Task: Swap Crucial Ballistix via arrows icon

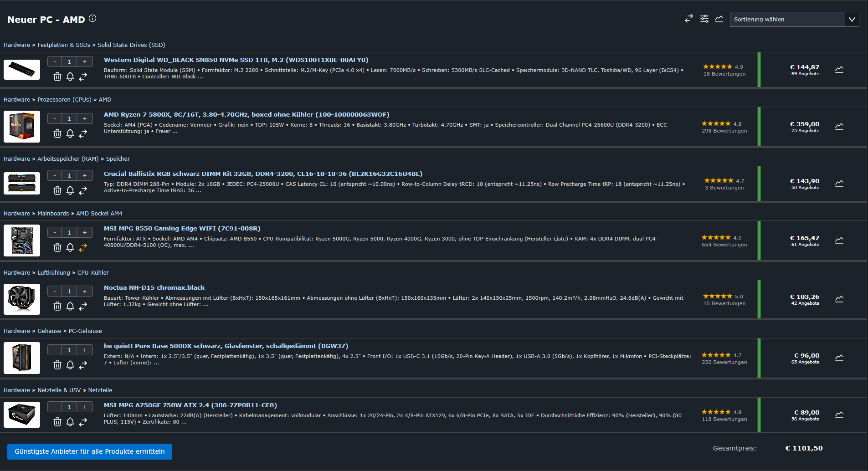Action: point(83,191)
